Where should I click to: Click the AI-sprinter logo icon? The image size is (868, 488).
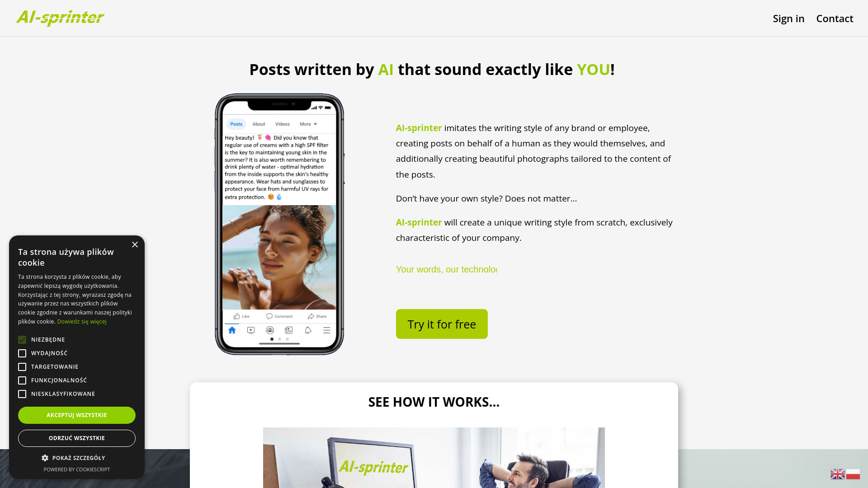click(x=60, y=18)
